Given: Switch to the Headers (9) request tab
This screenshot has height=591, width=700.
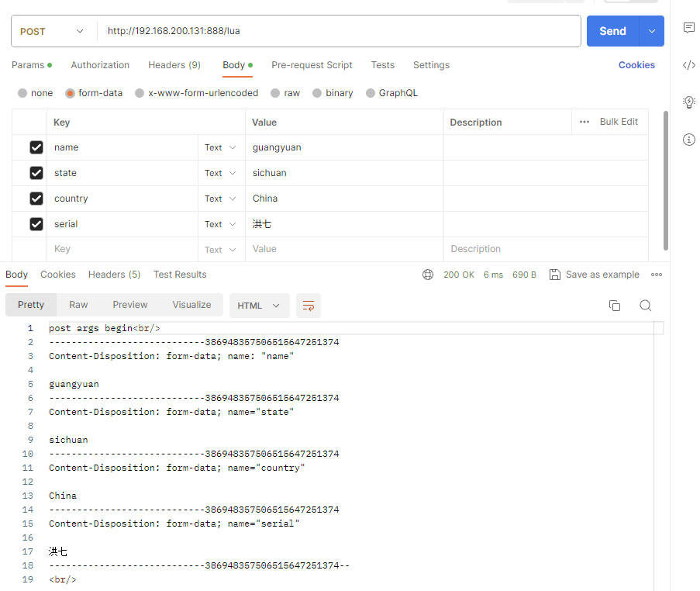Looking at the screenshot, I should tap(174, 65).
